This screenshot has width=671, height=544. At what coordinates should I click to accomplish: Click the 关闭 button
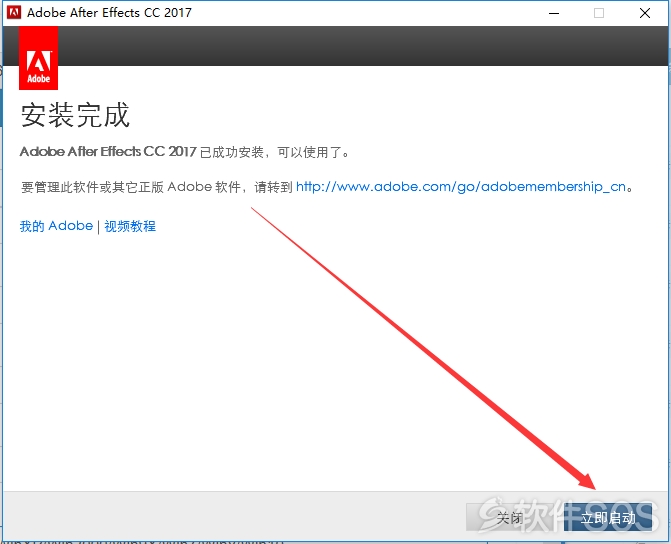[x=510, y=517]
